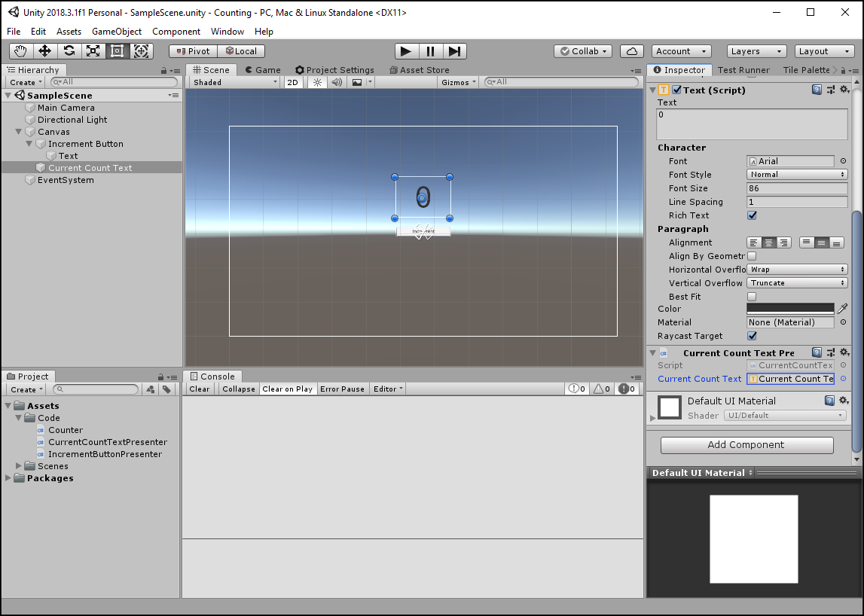864x616 pixels.
Task: Select the Scale tool
Action: [93, 51]
